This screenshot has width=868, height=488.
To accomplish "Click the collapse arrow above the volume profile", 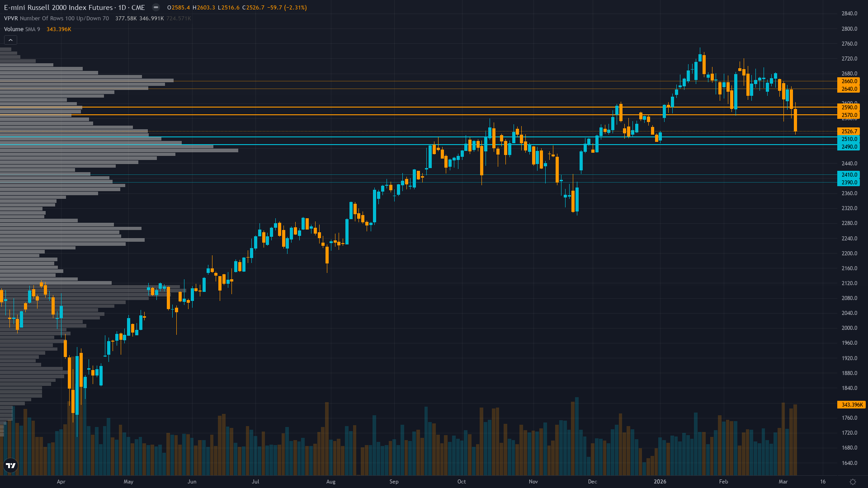I will tap(10, 40).
